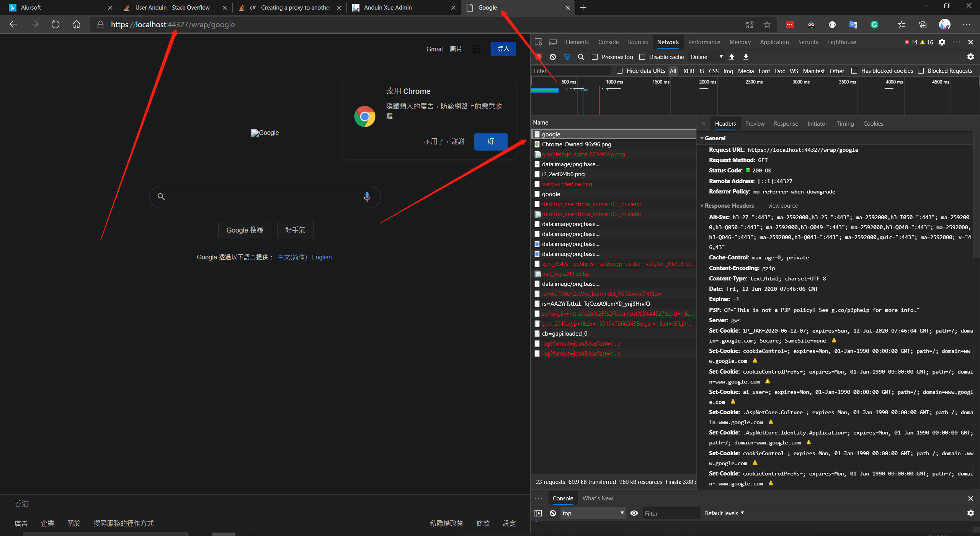Click the Google 搜尋 button

tap(245, 230)
